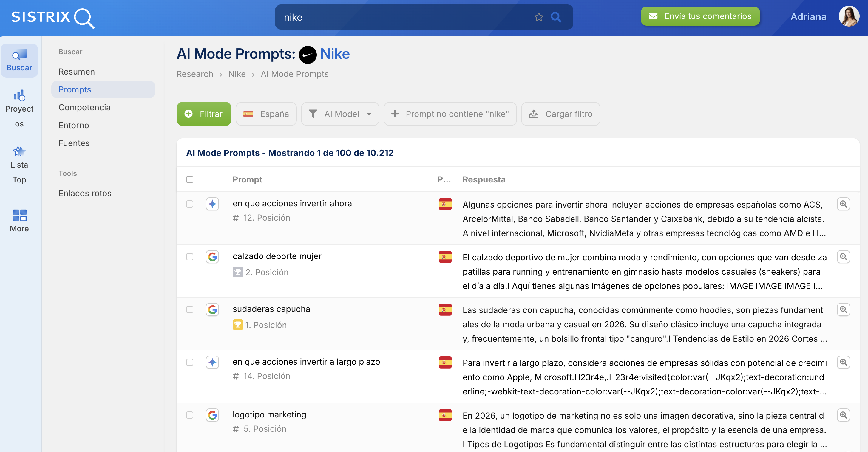
Task: Open Fuentes in the sidebar menu
Action: 74,143
